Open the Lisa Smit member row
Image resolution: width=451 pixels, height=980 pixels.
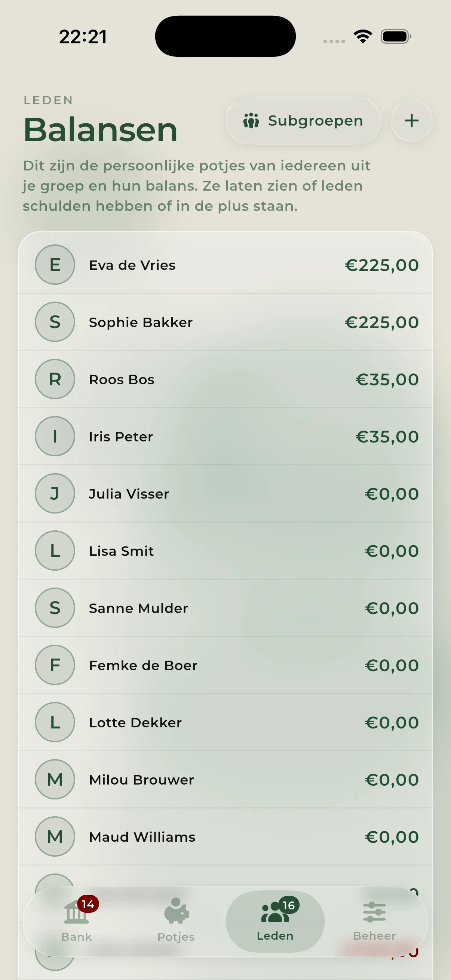click(226, 551)
